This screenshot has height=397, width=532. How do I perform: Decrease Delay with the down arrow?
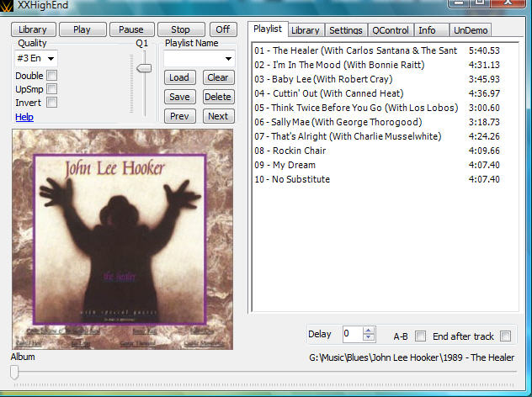(369, 337)
